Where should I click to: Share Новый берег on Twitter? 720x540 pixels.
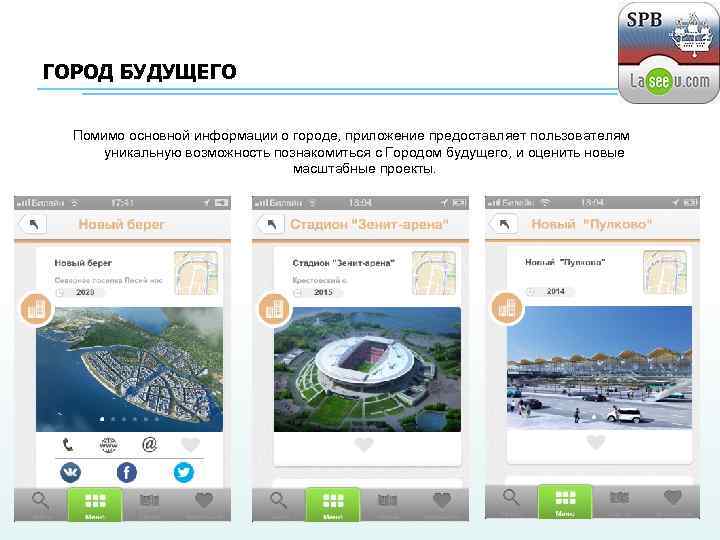pyautogui.click(x=184, y=472)
